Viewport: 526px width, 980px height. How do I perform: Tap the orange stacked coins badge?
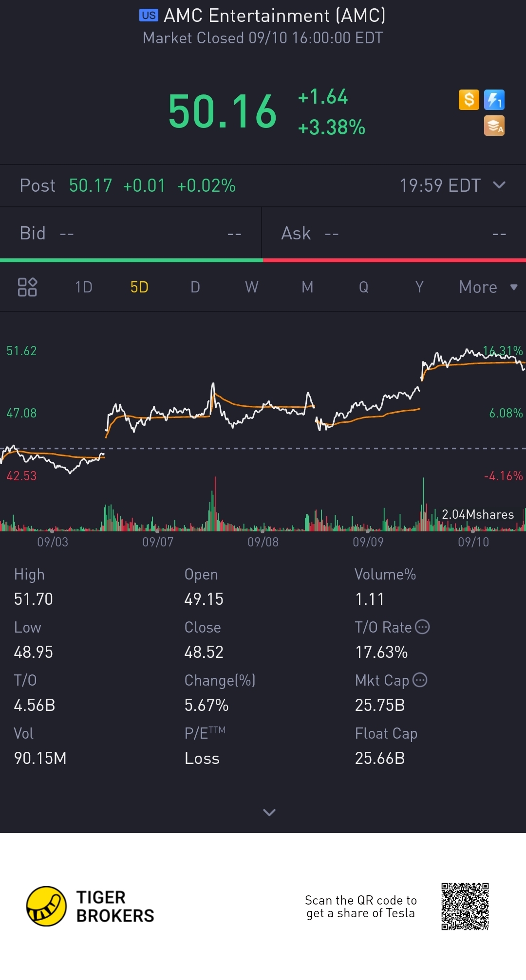(494, 126)
